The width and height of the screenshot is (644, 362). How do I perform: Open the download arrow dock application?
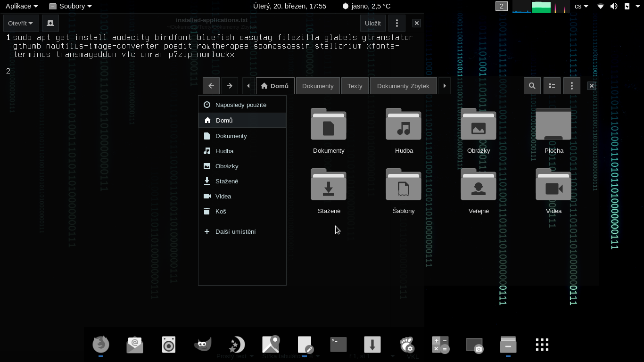pos(372,345)
